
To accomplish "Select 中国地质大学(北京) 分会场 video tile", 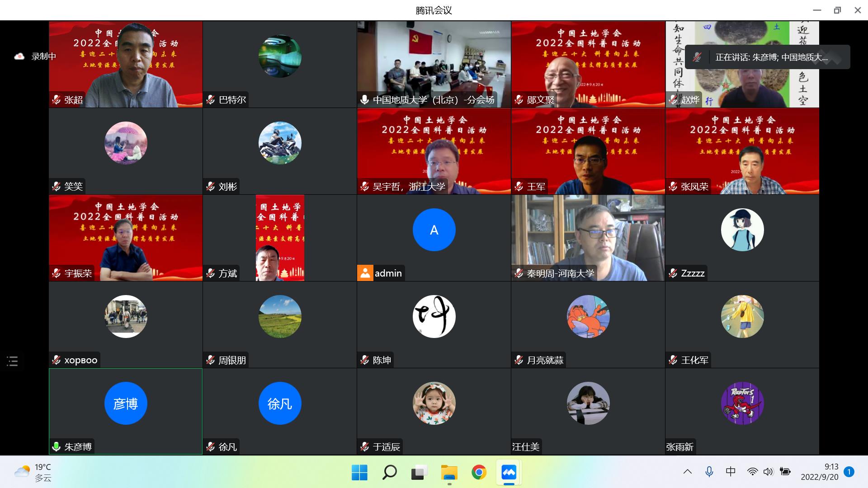I will [434, 64].
